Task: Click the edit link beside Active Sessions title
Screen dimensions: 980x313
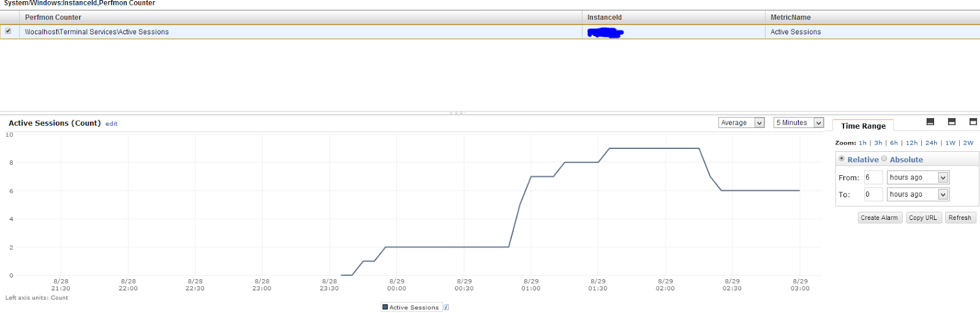Action: [111, 124]
